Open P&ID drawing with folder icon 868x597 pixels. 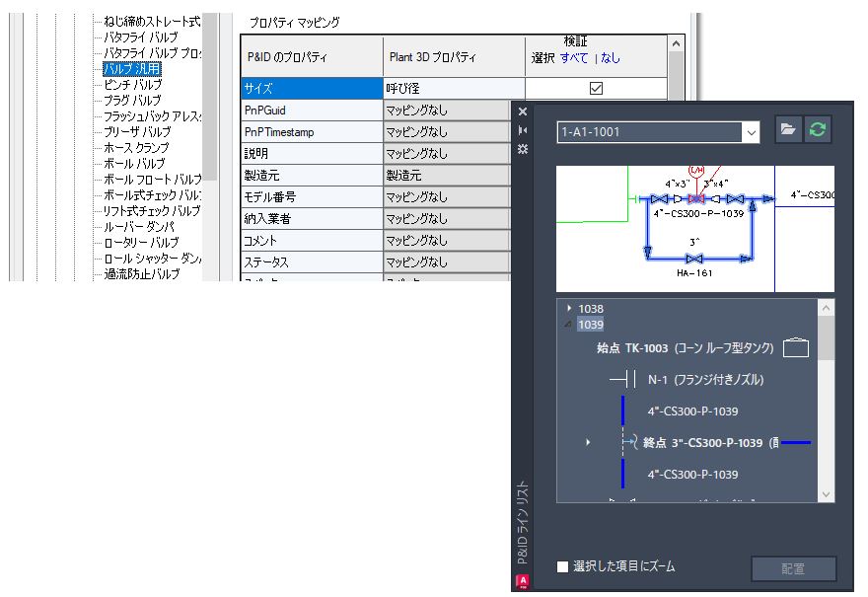(788, 131)
